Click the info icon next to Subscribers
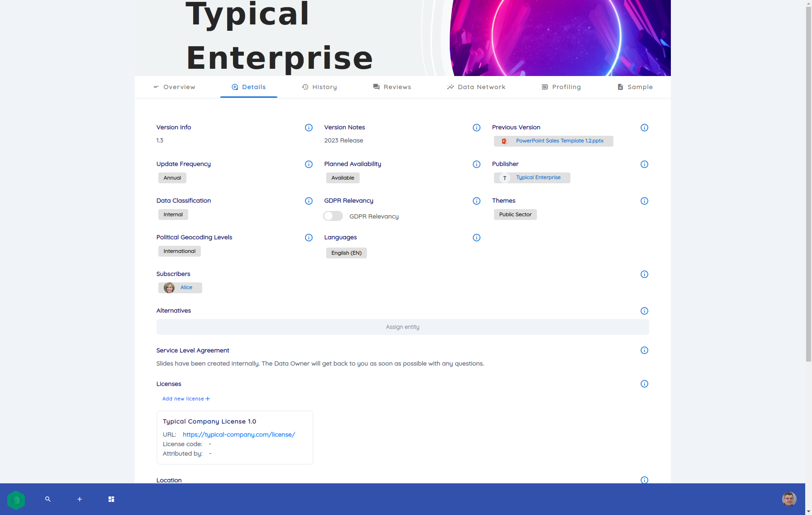The width and height of the screenshot is (812, 515). click(x=644, y=274)
